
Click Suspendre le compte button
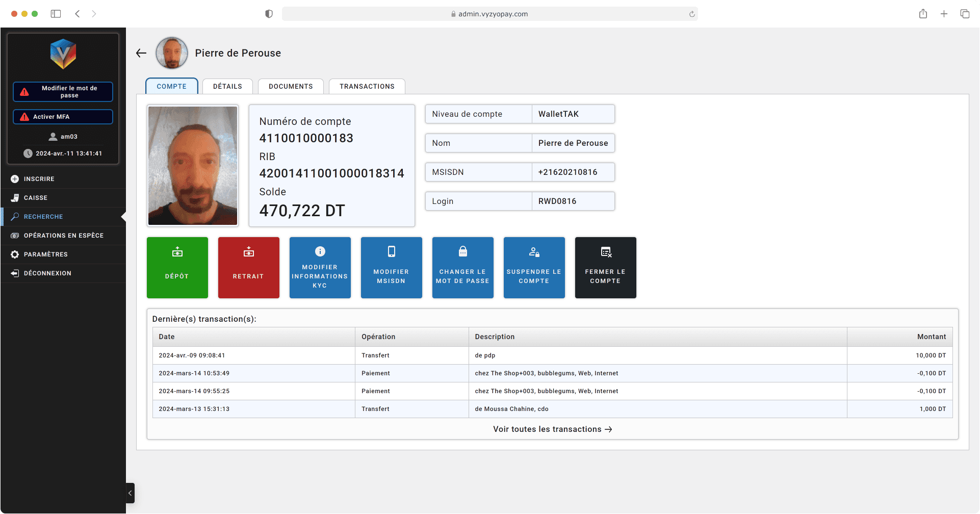534,267
